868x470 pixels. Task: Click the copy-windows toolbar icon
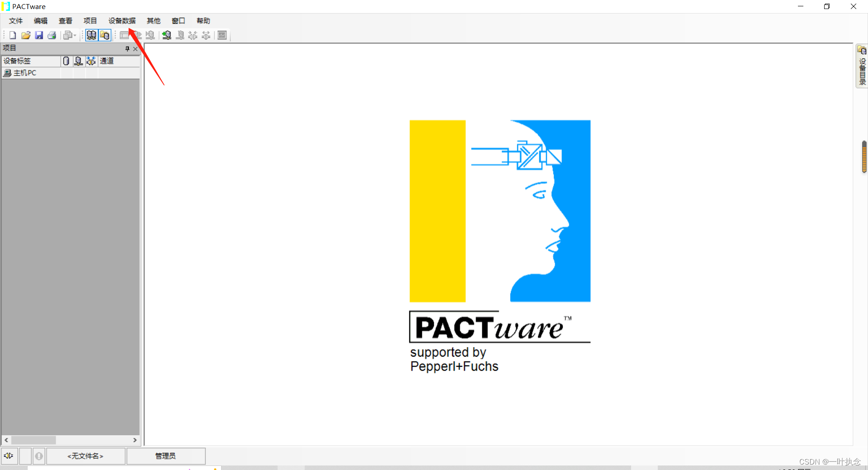click(68, 35)
